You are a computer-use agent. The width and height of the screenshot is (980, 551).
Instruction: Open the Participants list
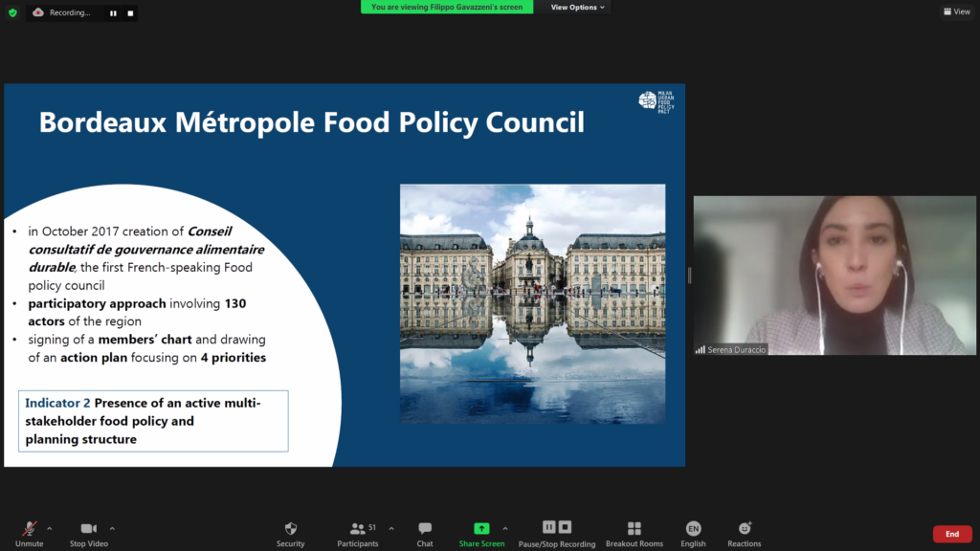tap(358, 533)
